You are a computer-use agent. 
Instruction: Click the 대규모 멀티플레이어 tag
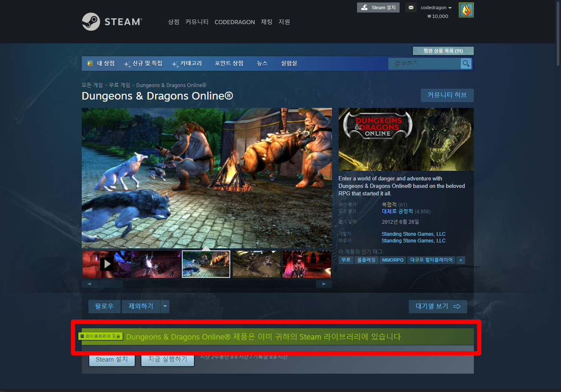(x=431, y=260)
